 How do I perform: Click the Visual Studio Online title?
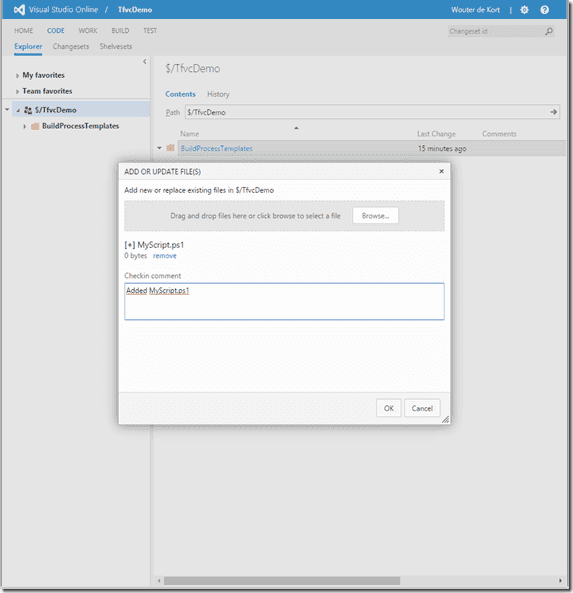pyautogui.click(x=63, y=10)
